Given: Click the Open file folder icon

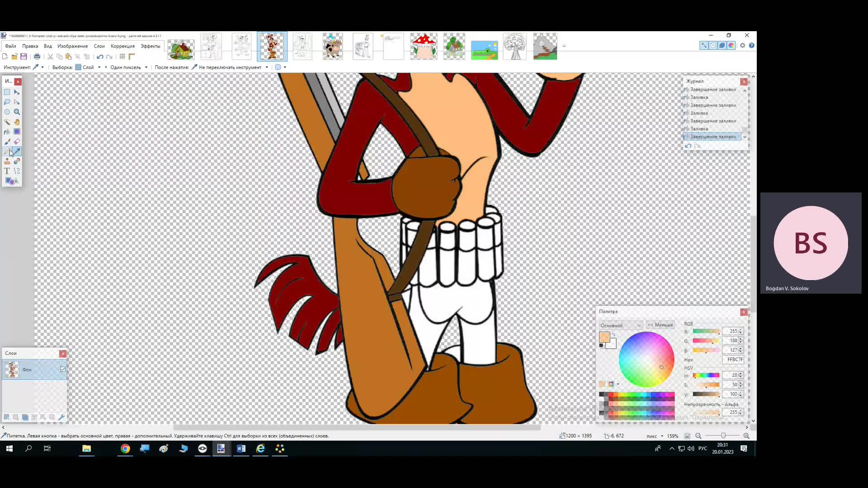Looking at the screenshot, I should tap(14, 56).
